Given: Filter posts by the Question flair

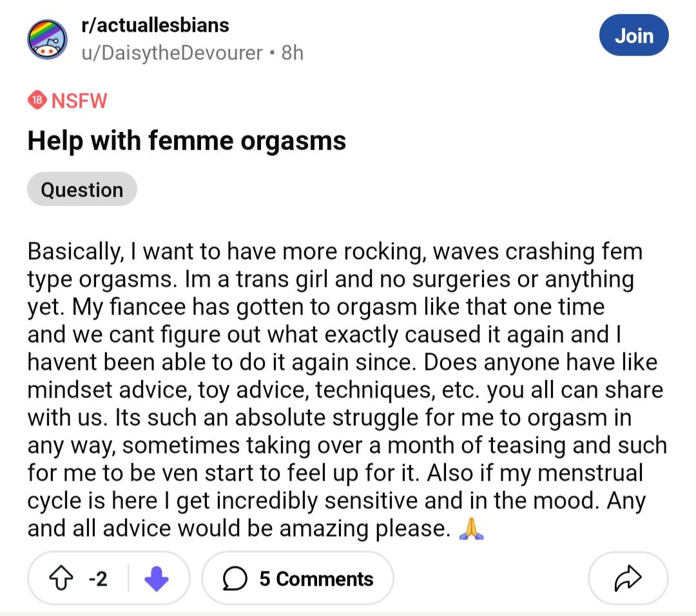Looking at the screenshot, I should (82, 189).
